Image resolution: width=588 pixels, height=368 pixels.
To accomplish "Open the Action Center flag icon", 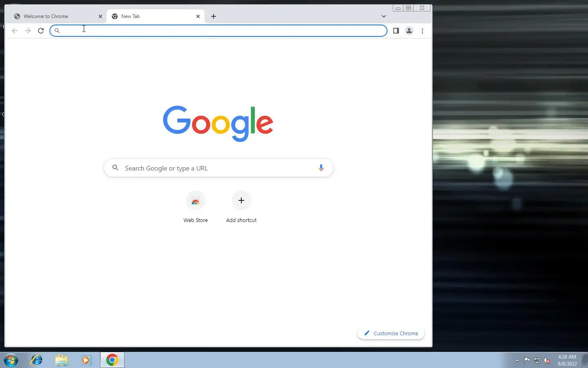I will tap(527, 360).
